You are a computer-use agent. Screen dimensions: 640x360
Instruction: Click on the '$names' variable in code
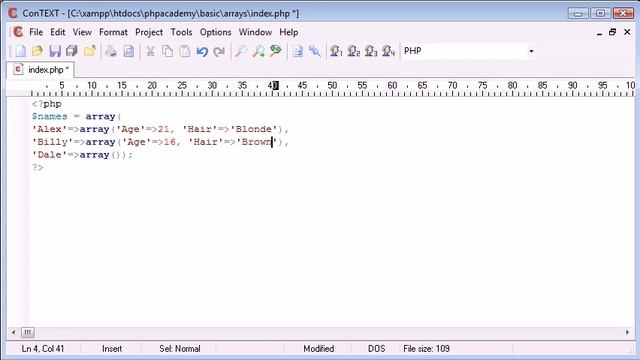(50, 117)
